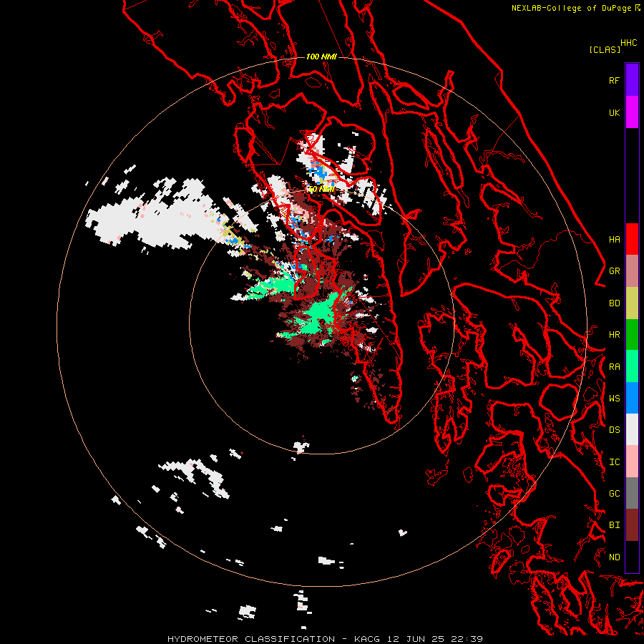Click the DS legend label
The image size is (644, 644).
pos(614,429)
